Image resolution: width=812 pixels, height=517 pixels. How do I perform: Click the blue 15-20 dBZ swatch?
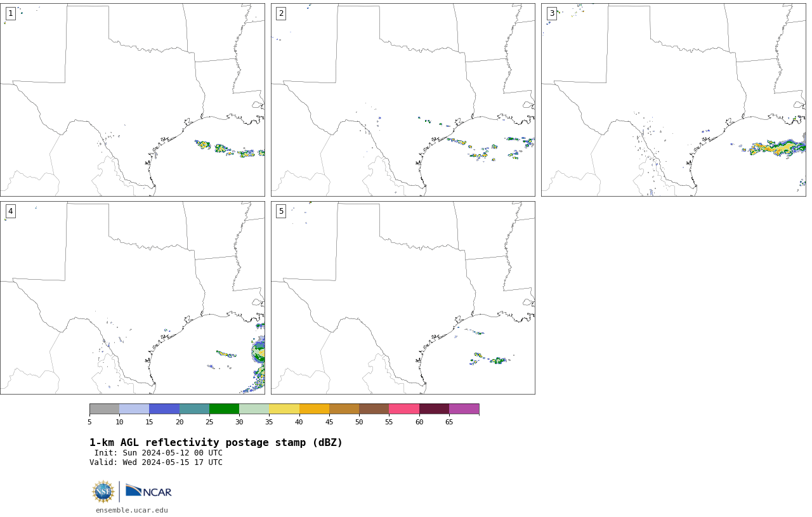pyautogui.click(x=164, y=409)
